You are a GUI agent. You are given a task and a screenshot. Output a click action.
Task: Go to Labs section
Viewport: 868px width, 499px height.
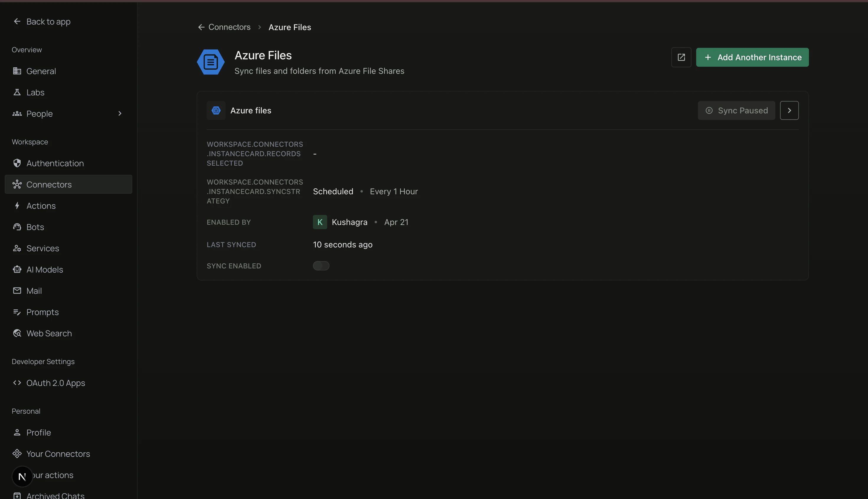click(68, 92)
